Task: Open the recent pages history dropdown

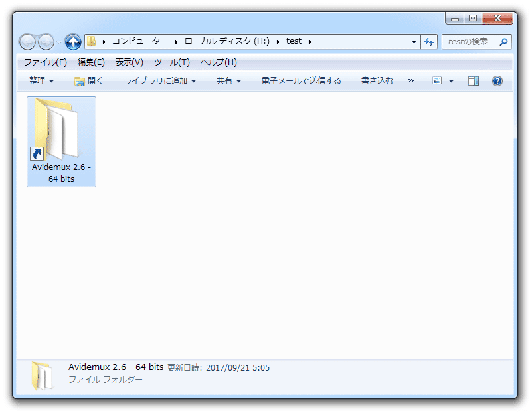Action: click(59, 42)
